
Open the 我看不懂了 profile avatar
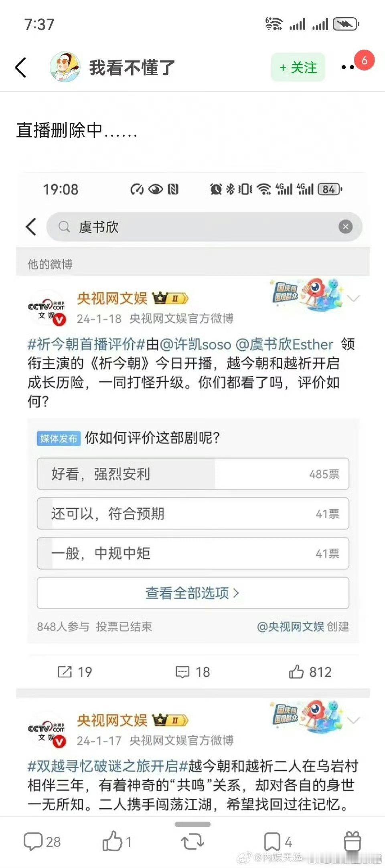click(x=65, y=67)
